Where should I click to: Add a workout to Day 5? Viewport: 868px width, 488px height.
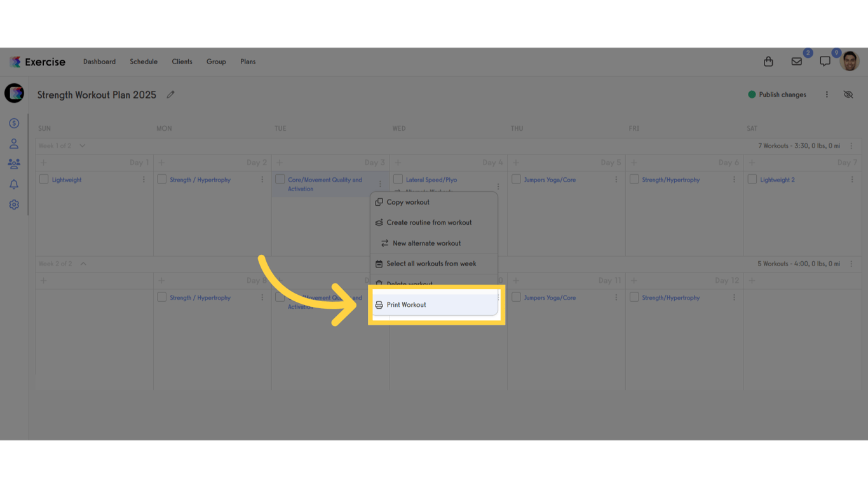click(x=516, y=163)
